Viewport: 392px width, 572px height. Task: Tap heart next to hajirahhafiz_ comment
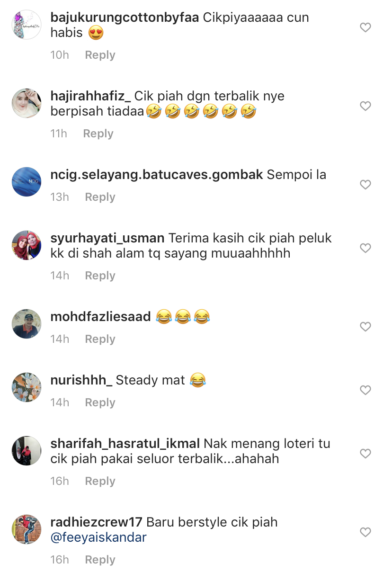click(365, 106)
